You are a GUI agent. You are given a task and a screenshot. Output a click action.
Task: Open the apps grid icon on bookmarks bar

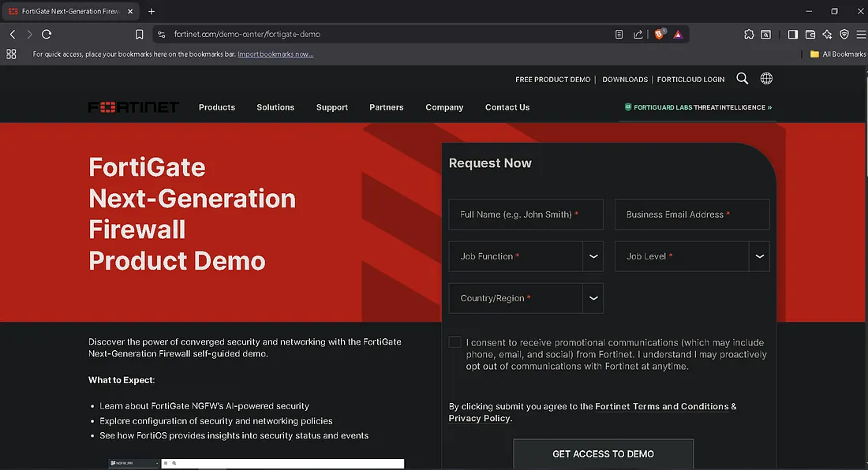11,54
